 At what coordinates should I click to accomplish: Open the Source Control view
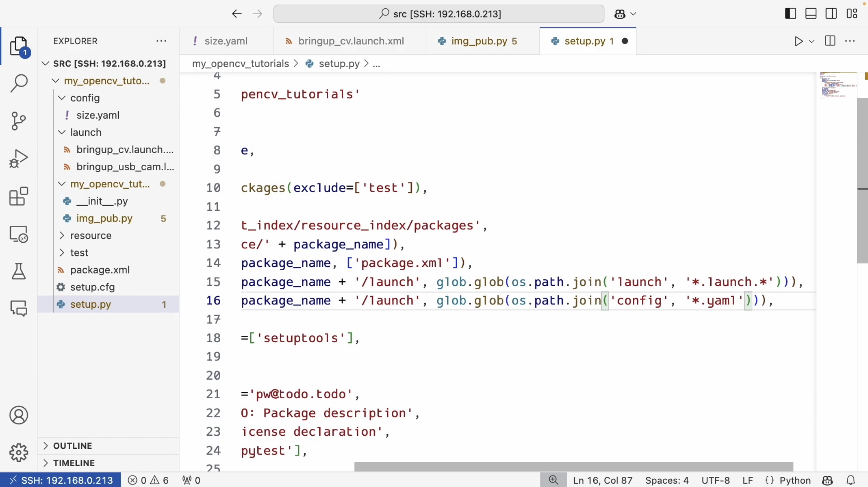pos(19,121)
